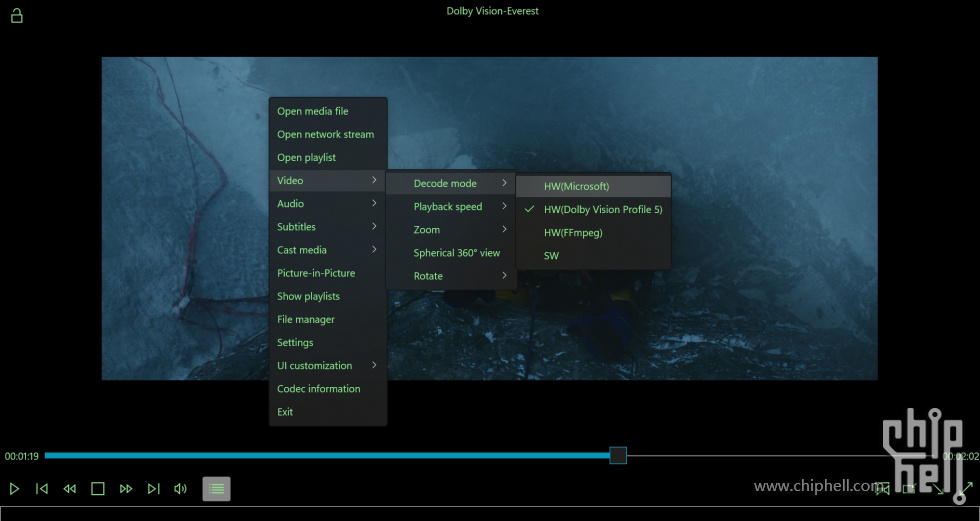Viewport: 980px width, 521px height.
Task: Select HW(Microsoft) decode mode
Action: [x=594, y=186]
